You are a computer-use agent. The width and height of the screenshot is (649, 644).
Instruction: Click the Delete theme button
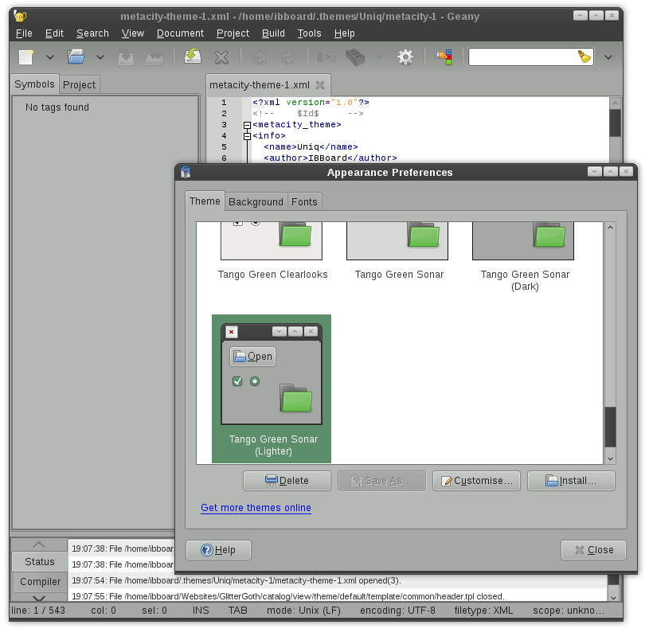(287, 481)
